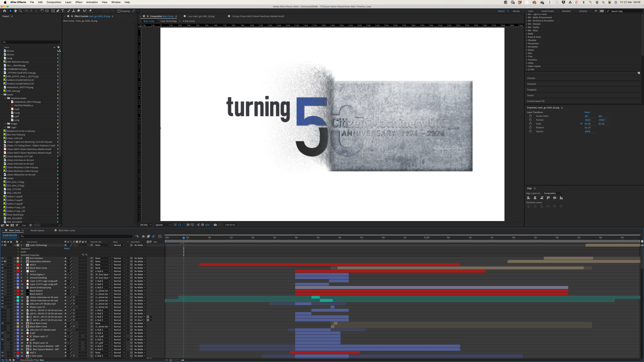Mute audio of Automation Robotics layer
This screenshot has width=644, height=362.
pyautogui.click(x=5, y=262)
